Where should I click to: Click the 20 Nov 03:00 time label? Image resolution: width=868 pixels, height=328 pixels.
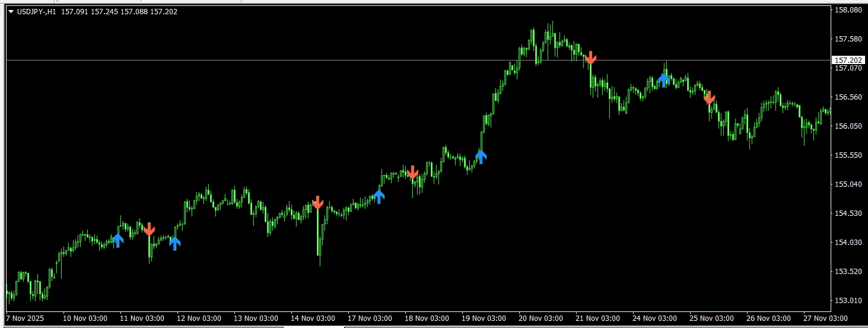(540, 318)
